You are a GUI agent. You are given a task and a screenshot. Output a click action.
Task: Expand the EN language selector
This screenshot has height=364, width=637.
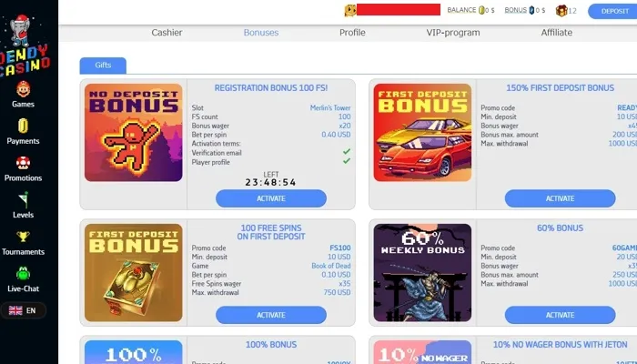[x=23, y=310]
